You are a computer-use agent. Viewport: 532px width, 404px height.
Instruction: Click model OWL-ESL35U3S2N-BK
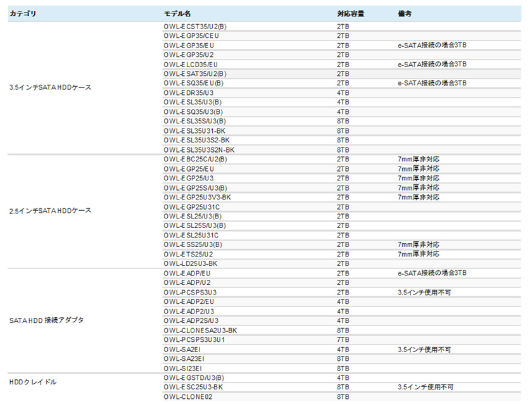(199, 150)
